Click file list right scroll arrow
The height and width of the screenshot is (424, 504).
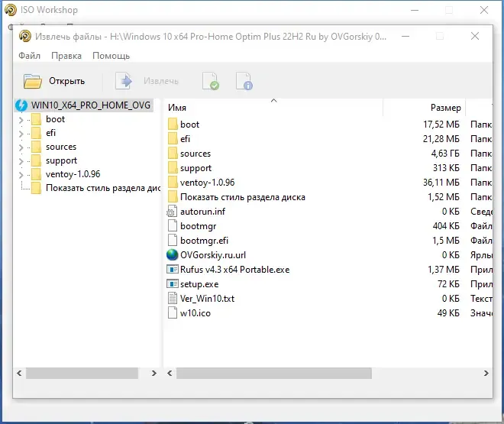click(x=486, y=374)
